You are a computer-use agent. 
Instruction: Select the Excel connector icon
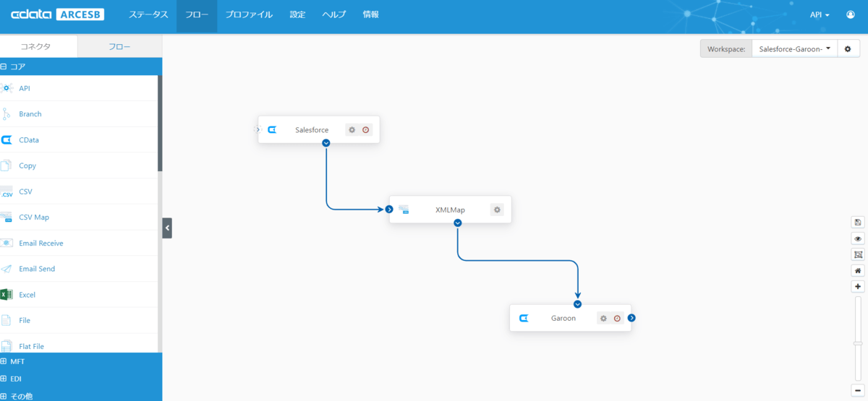click(x=7, y=295)
